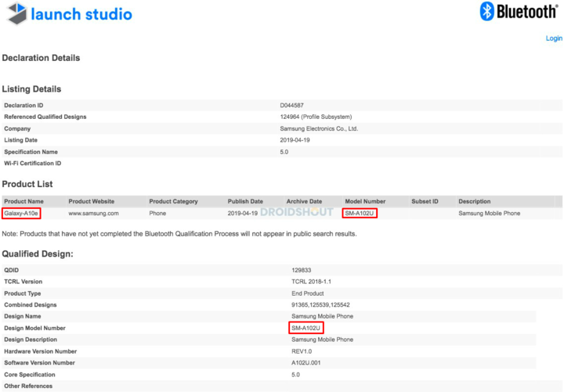Click the Product Name column header
This screenshot has height=392, width=564.
23,201
